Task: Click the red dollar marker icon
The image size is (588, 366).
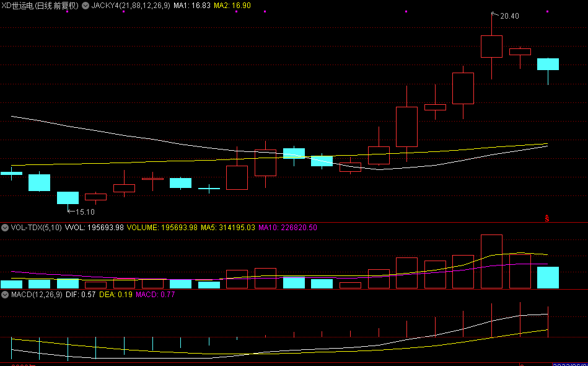Action: pyautogui.click(x=547, y=218)
